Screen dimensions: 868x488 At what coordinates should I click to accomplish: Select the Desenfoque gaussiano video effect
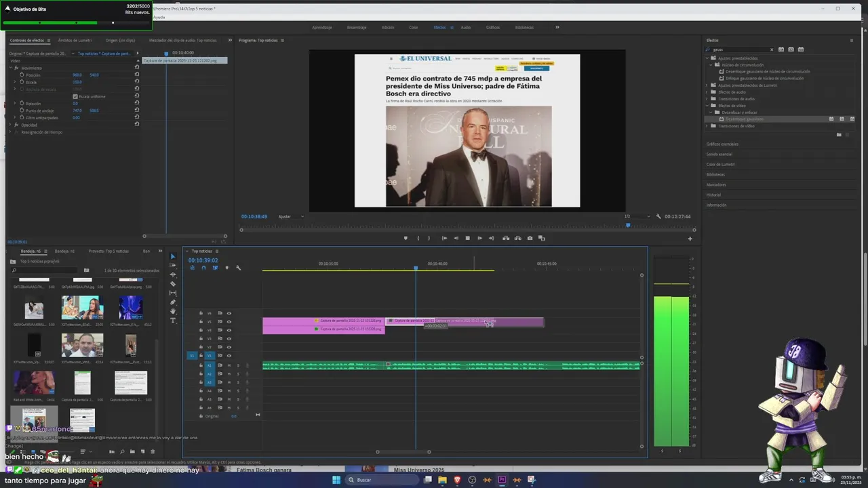[744, 119]
